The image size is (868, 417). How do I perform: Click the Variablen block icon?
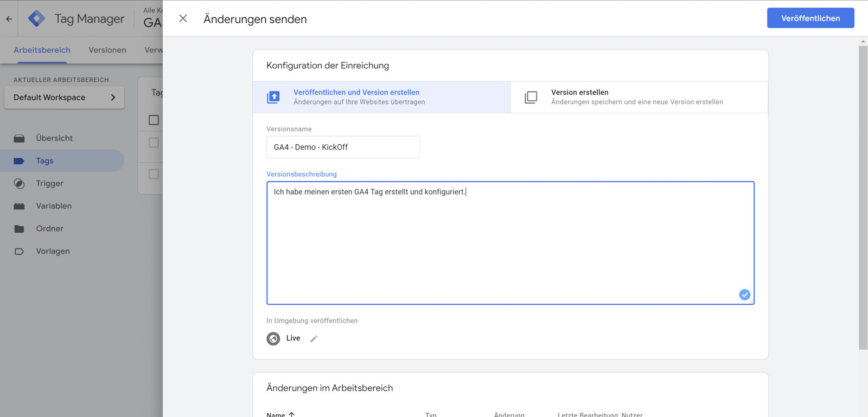coord(19,206)
